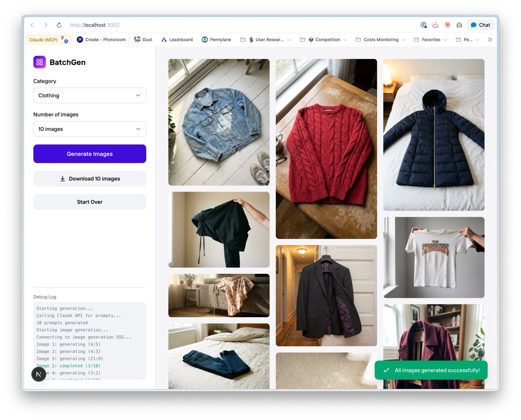Expand the User Research bookmarks folder

[265, 39]
